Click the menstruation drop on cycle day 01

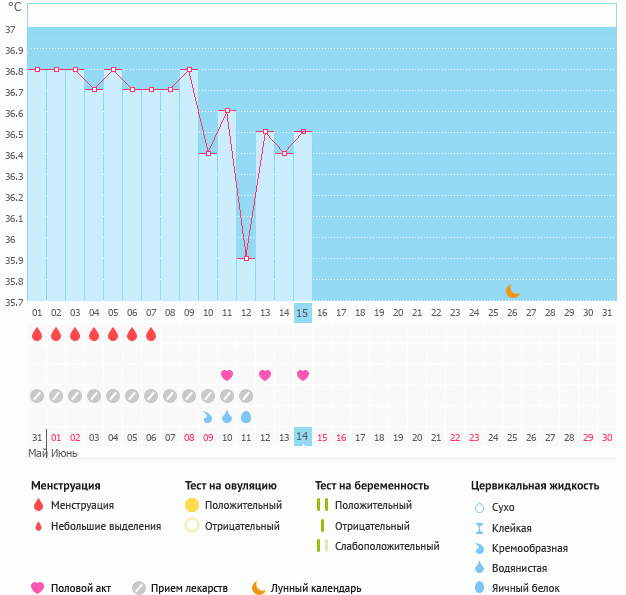pyautogui.click(x=37, y=334)
